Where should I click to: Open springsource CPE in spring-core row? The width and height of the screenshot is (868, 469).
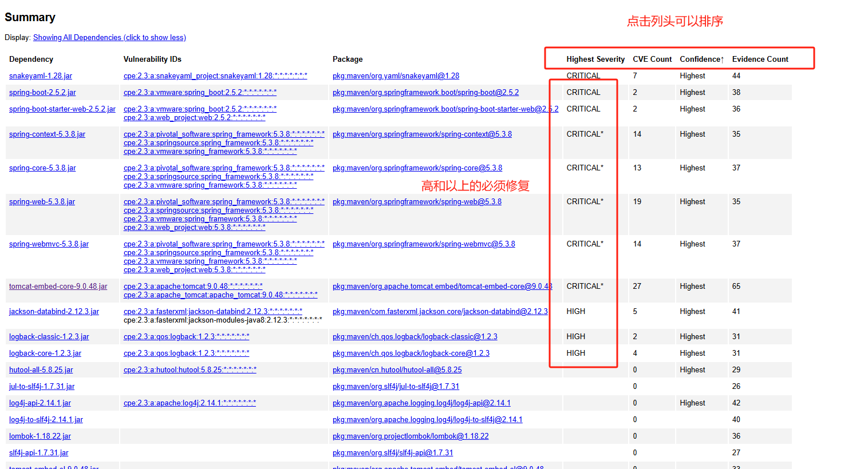218,177
